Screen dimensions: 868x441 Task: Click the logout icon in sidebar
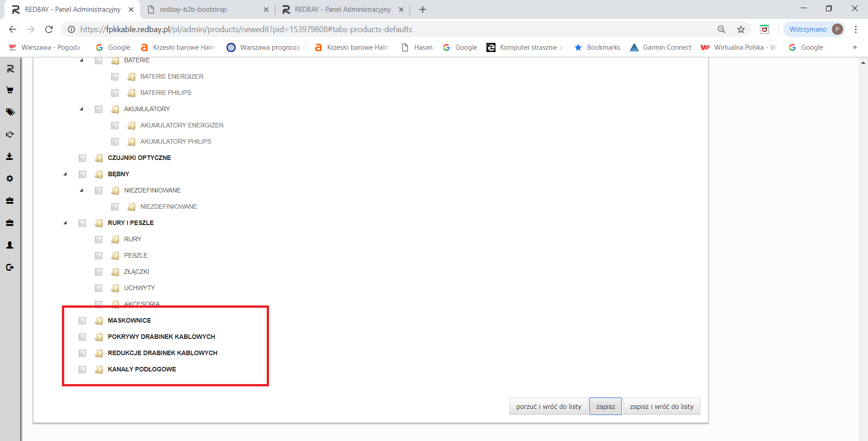coord(9,267)
